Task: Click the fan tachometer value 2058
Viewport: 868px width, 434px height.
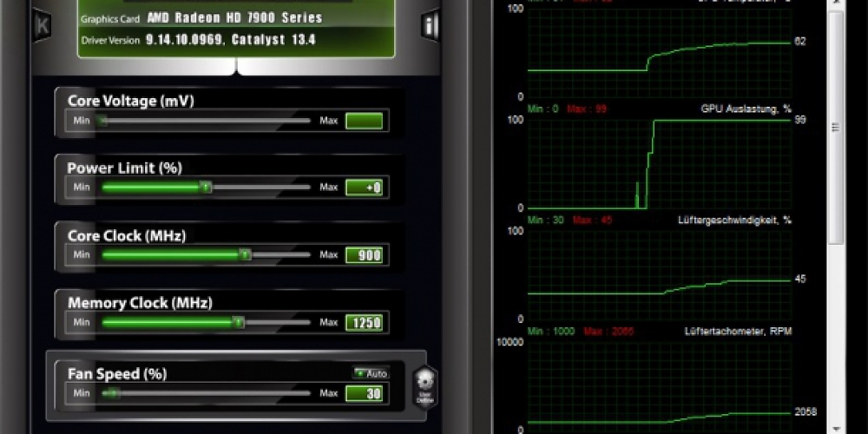Action: pyautogui.click(x=806, y=412)
